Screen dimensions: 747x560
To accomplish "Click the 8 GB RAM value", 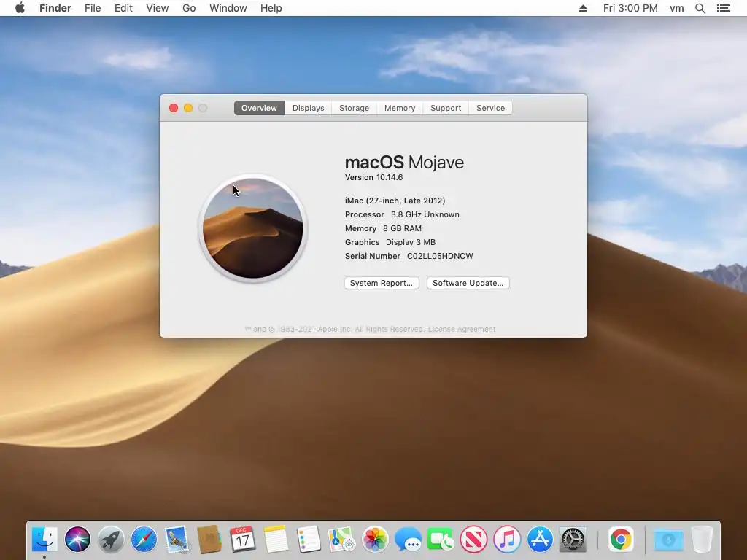I will [402, 228].
